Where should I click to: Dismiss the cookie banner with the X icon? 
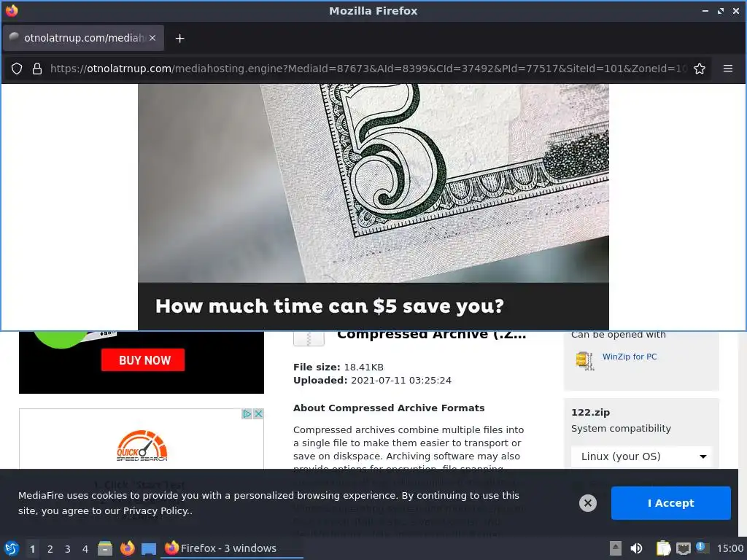click(588, 503)
